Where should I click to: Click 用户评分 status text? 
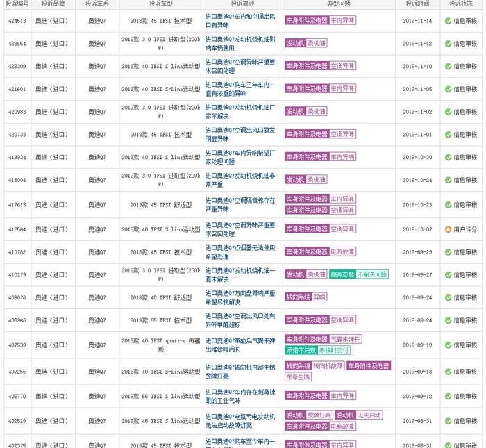465,229
